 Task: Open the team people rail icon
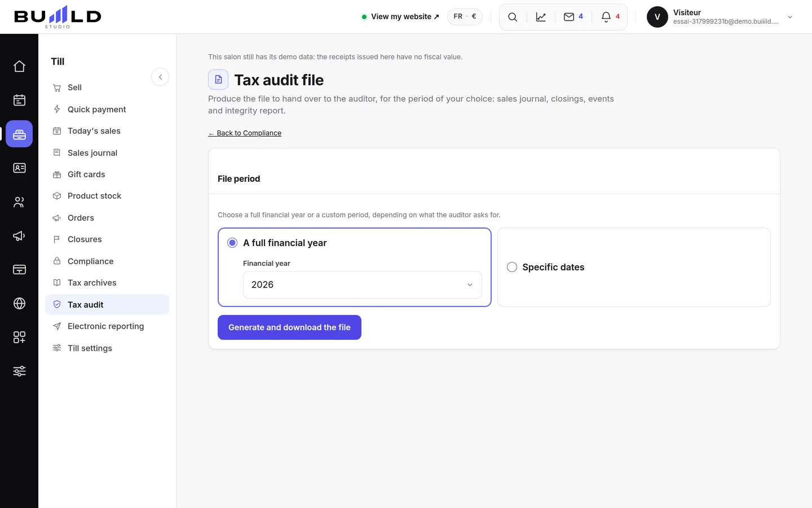(19, 202)
